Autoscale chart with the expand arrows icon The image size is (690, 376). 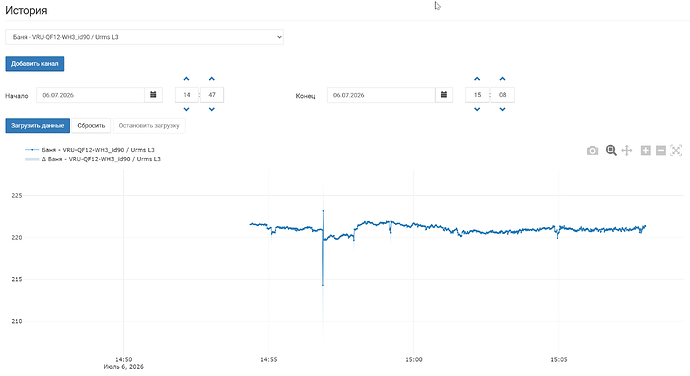pyautogui.click(x=676, y=151)
